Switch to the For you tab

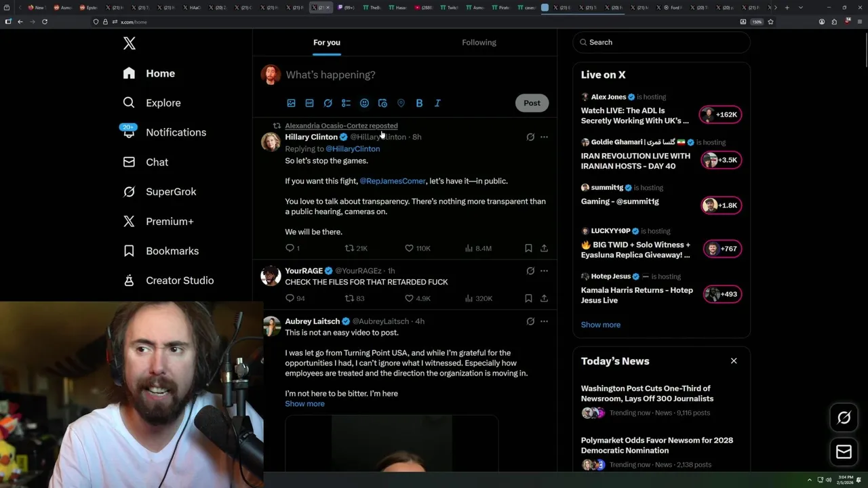pos(327,43)
